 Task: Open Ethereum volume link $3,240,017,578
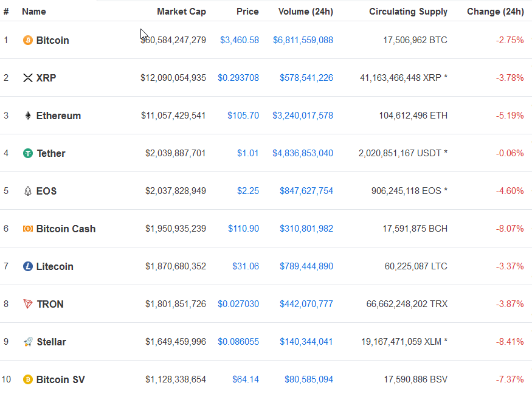coord(303,116)
